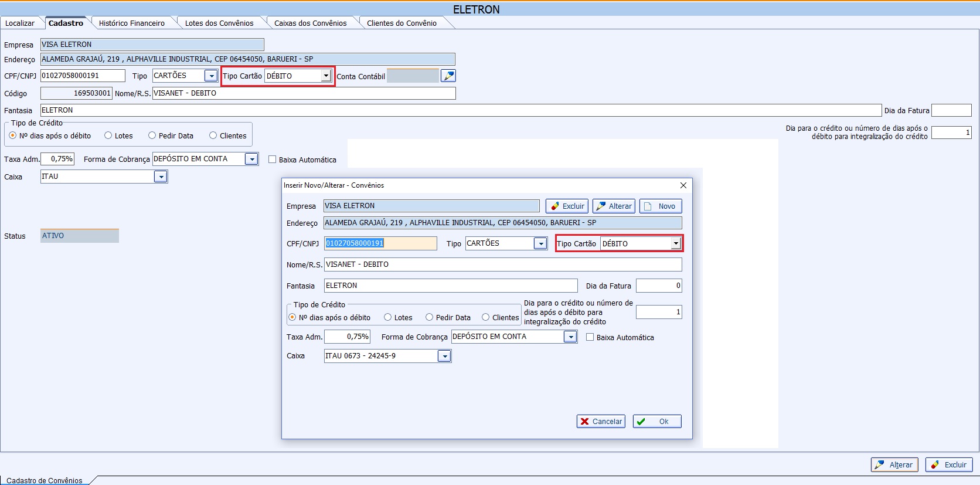The height and width of the screenshot is (485, 980).
Task: Click the ATIVO status value
Action: (80, 236)
